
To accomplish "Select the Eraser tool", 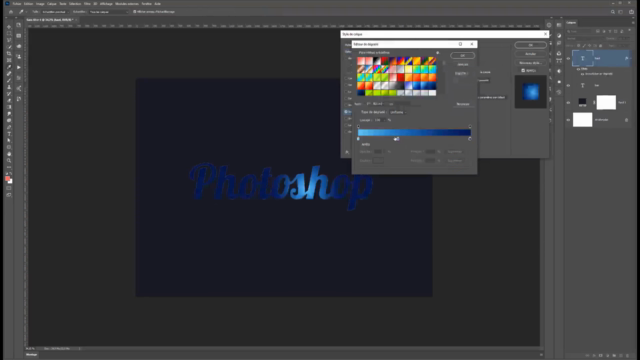I will coord(9,100).
